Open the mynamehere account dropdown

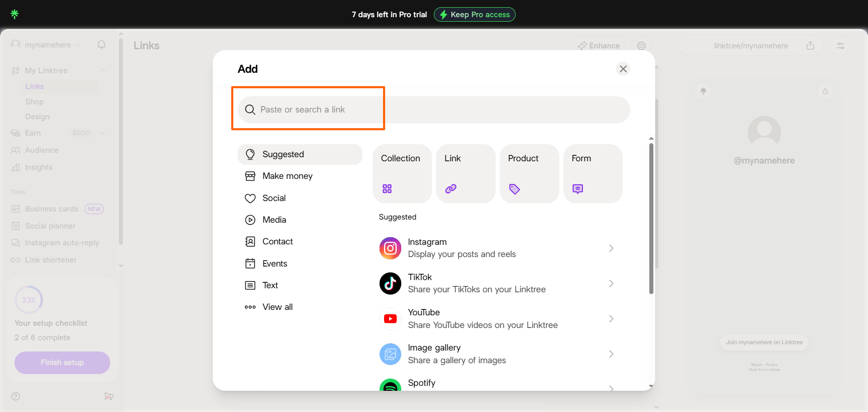tap(46, 45)
